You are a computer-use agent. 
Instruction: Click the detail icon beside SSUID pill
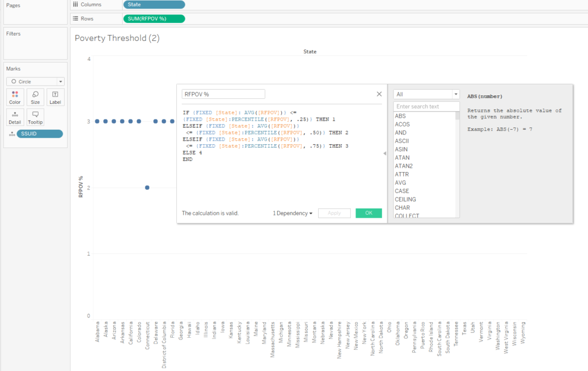(12, 134)
